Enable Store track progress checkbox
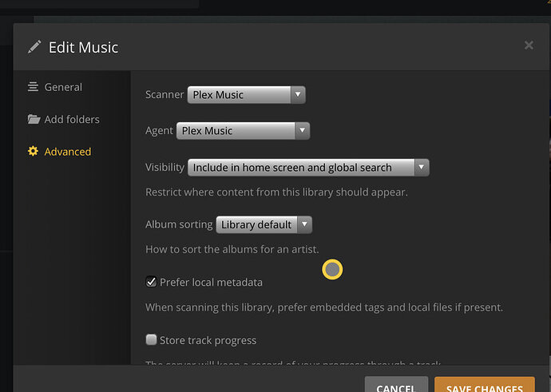Image resolution: width=551 pixels, height=392 pixels. pos(151,340)
